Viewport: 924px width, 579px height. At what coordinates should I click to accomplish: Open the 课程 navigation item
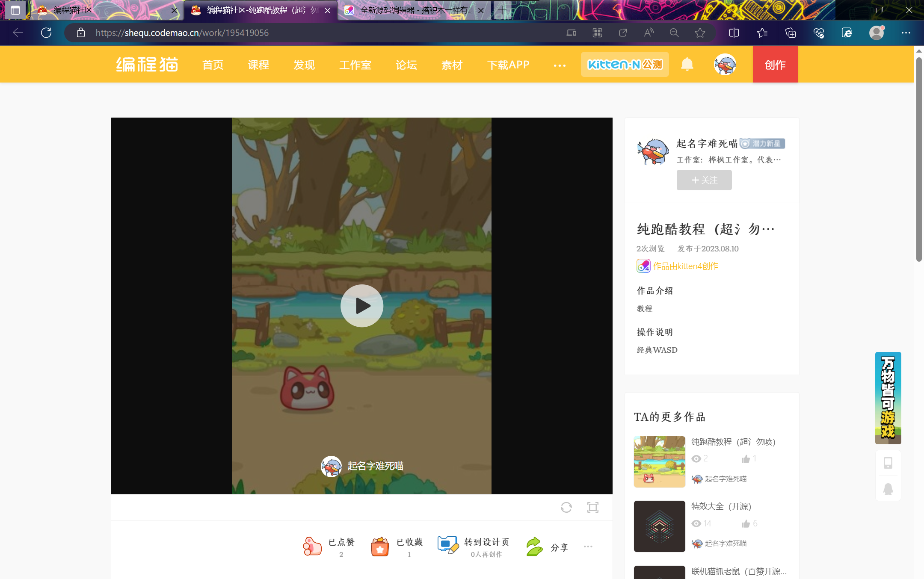click(x=259, y=65)
